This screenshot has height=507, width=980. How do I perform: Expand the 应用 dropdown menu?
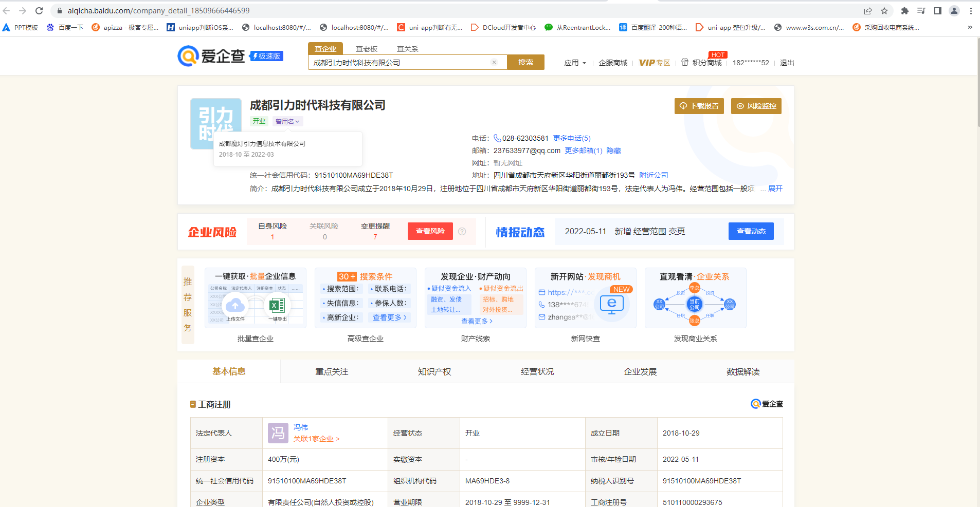point(575,63)
